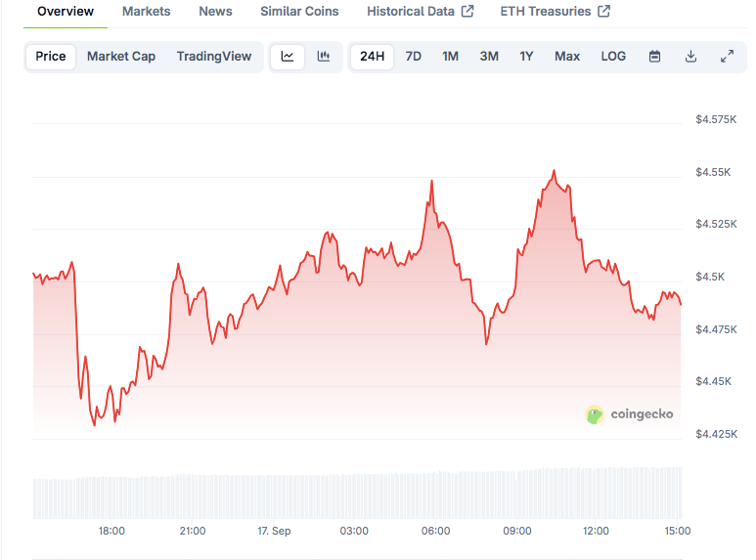756x560 pixels.
Task: Click the volume bars near 09:00
Action: (x=517, y=495)
